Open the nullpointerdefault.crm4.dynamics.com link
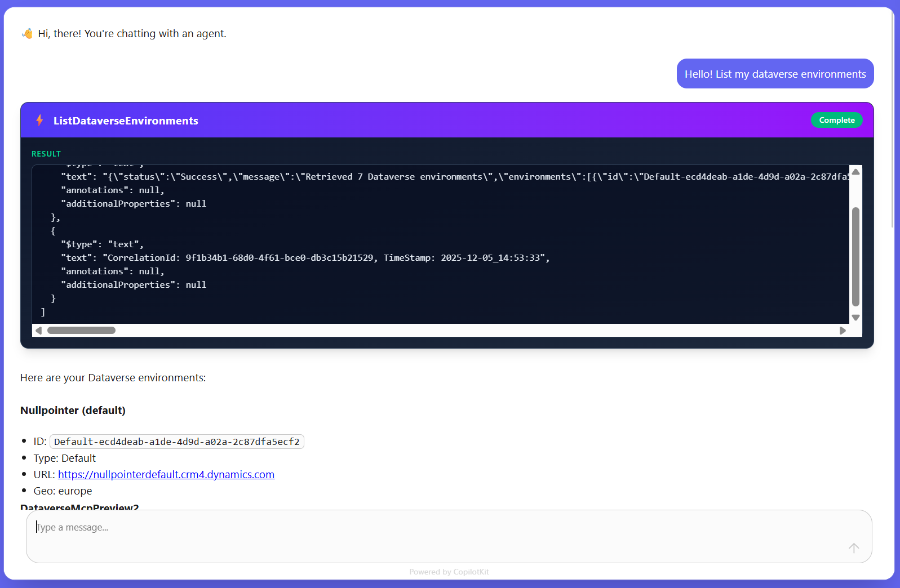This screenshot has width=900, height=588. click(166, 475)
